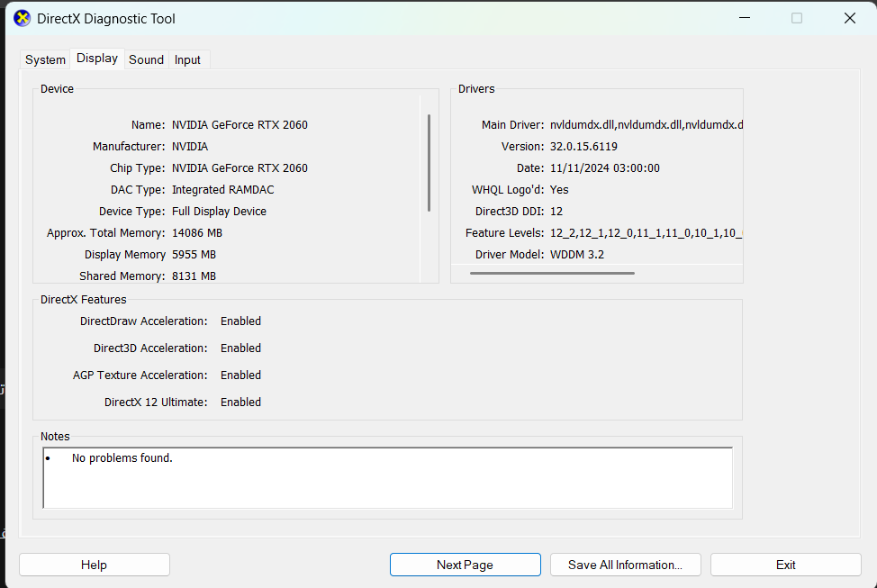Close the DirectX Diagnostic Tool window
Screen dimensions: 877x588
click(849, 18)
